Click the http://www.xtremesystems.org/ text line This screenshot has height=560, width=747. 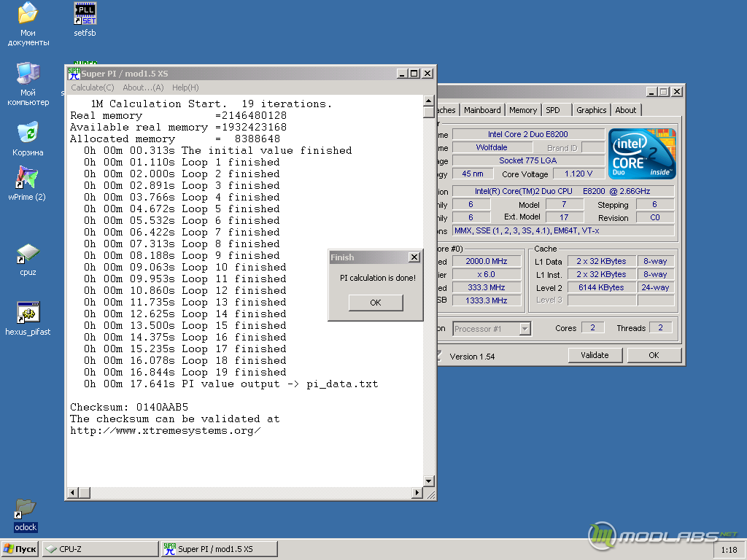[166, 430]
